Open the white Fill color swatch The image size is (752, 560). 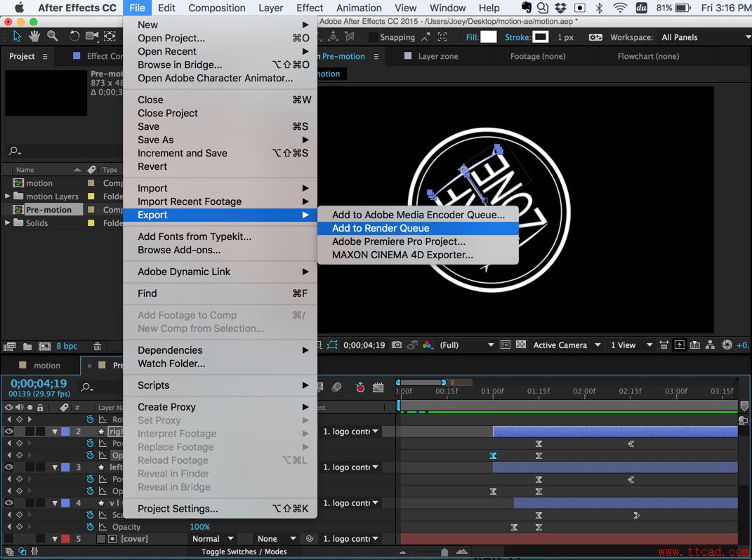[x=489, y=37]
